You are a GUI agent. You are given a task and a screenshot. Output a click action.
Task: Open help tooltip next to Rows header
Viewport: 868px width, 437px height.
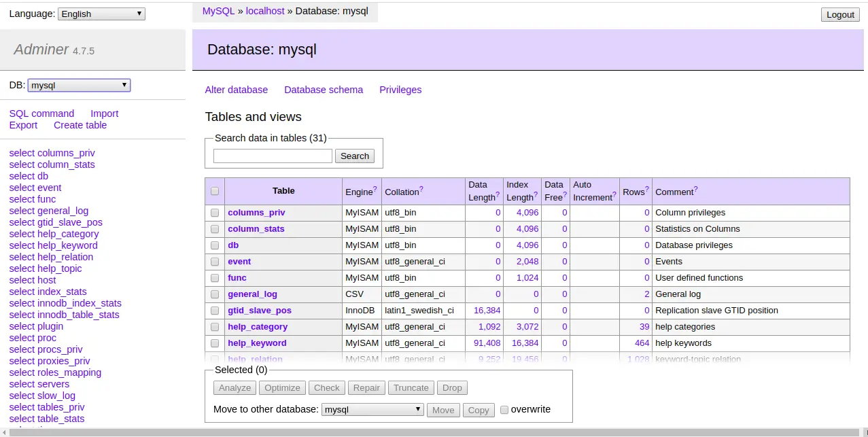pyautogui.click(x=647, y=190)
